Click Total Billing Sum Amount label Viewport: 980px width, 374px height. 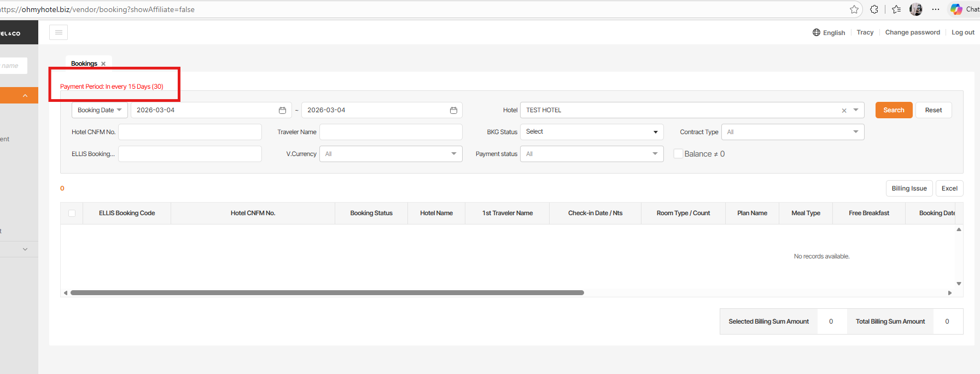pyautogui.click(x=890, y=321)
